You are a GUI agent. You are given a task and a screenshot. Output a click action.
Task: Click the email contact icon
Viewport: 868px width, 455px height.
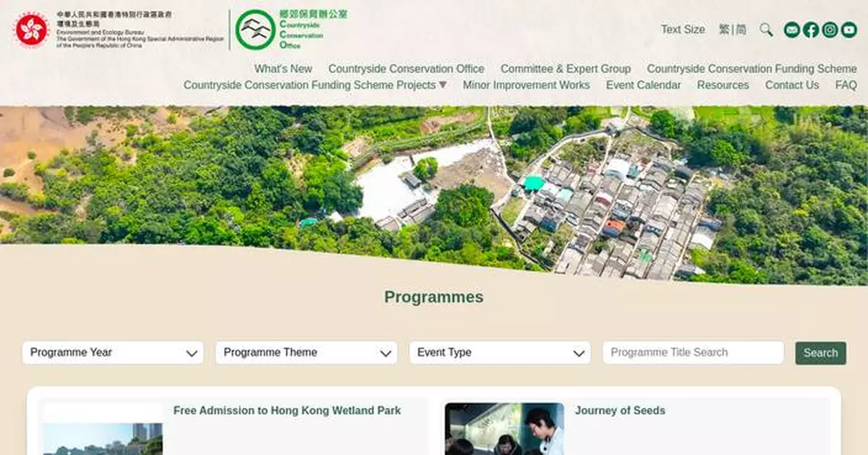[791, 30]
